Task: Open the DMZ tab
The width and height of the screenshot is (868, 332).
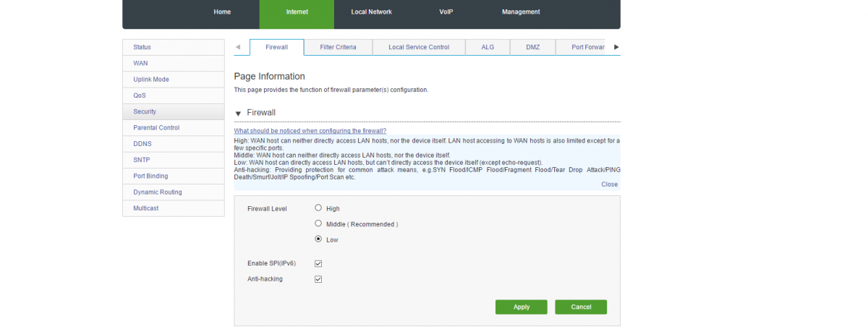Action: tap(533, 47)
